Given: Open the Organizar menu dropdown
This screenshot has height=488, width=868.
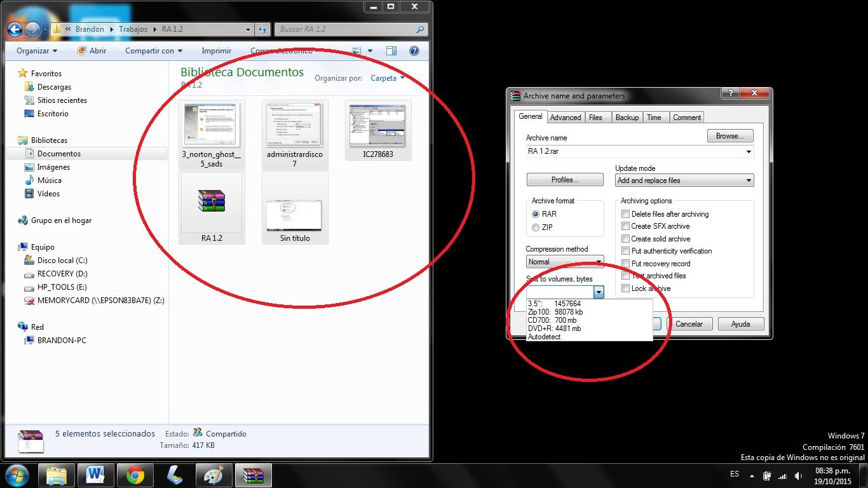Looking at the screenshot, I should tap(37, 51).
